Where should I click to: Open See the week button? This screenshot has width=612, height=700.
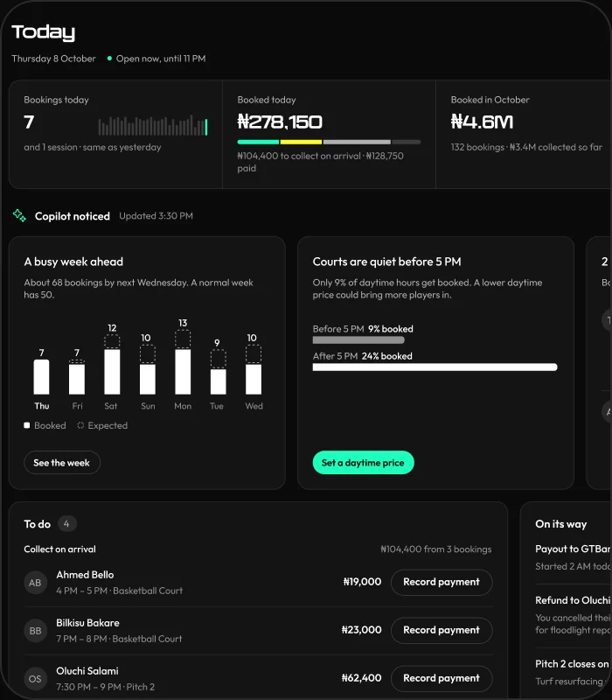(61, 463)
